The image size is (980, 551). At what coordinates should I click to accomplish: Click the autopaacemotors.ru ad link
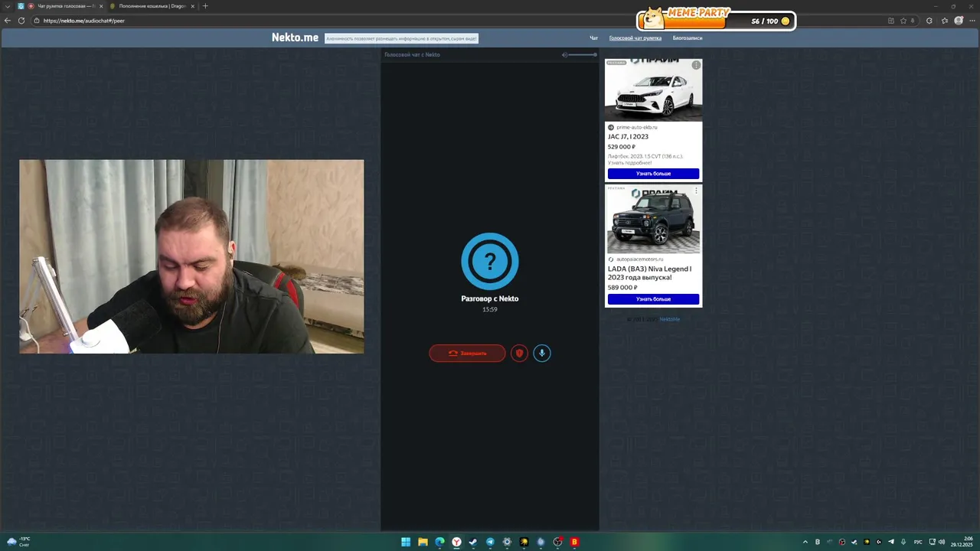pos(639,259)
